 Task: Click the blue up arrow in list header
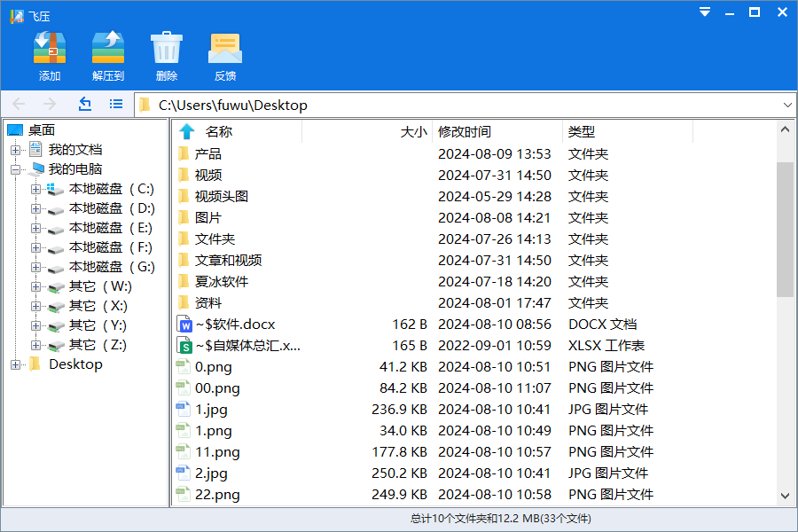tap(187, 131)
